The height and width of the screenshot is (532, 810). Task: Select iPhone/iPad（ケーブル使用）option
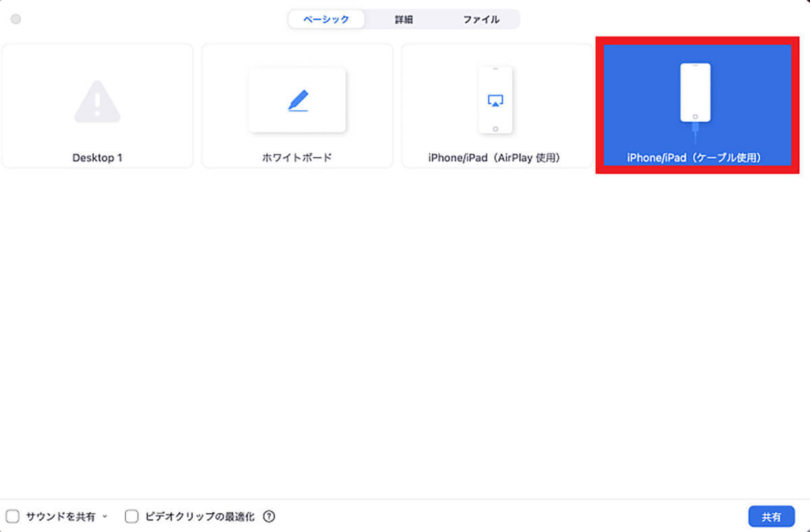point(697,106)
